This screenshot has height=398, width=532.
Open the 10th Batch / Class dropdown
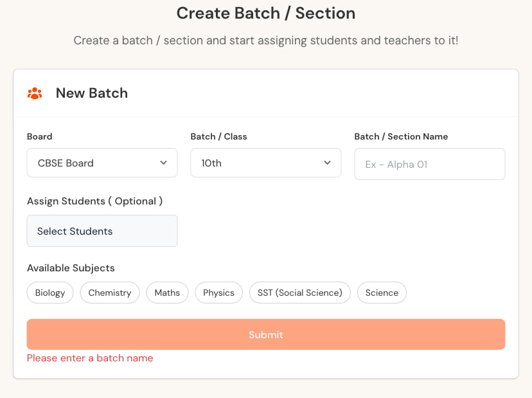(265, 163)
